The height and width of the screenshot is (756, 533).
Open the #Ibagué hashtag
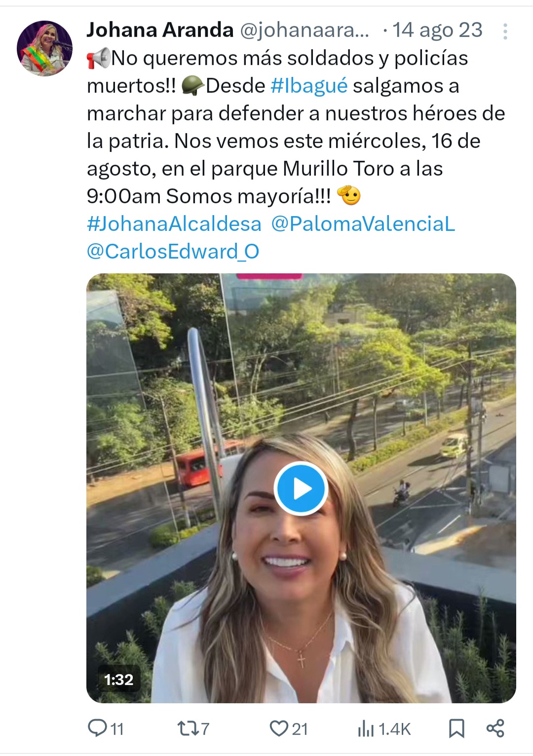[309, 86]
